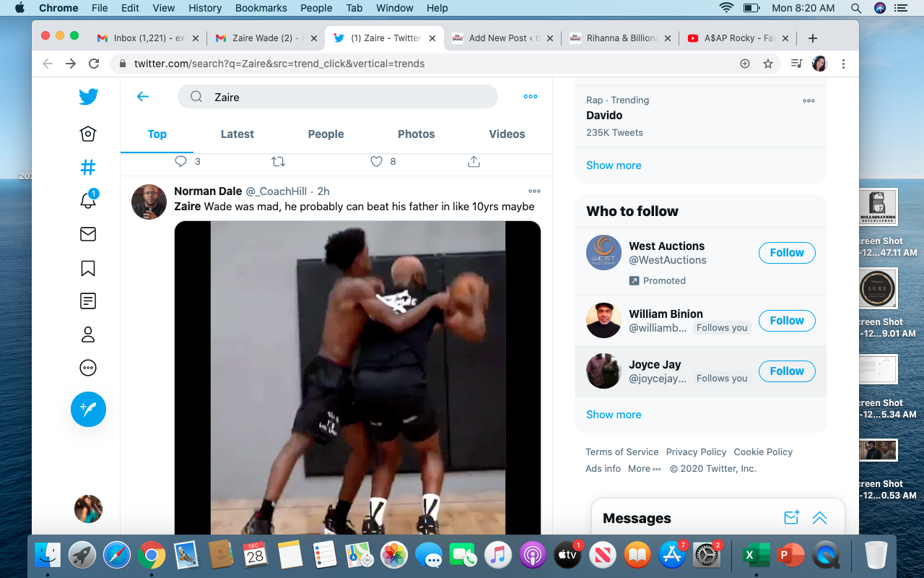
Task: Open the Terms of Service link
Action: point(622,452)
